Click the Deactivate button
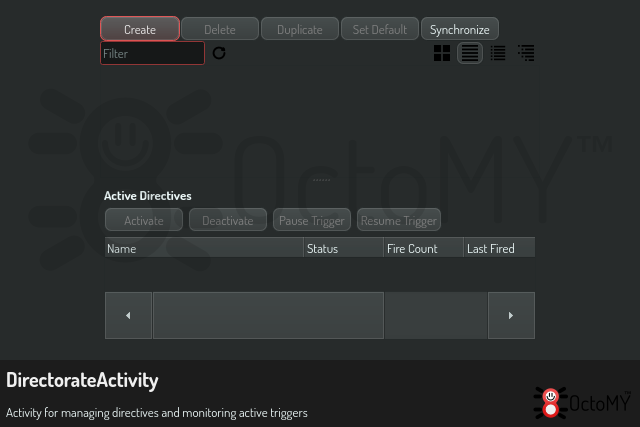Screen dimensions: 640x427 tap(228, 220)
